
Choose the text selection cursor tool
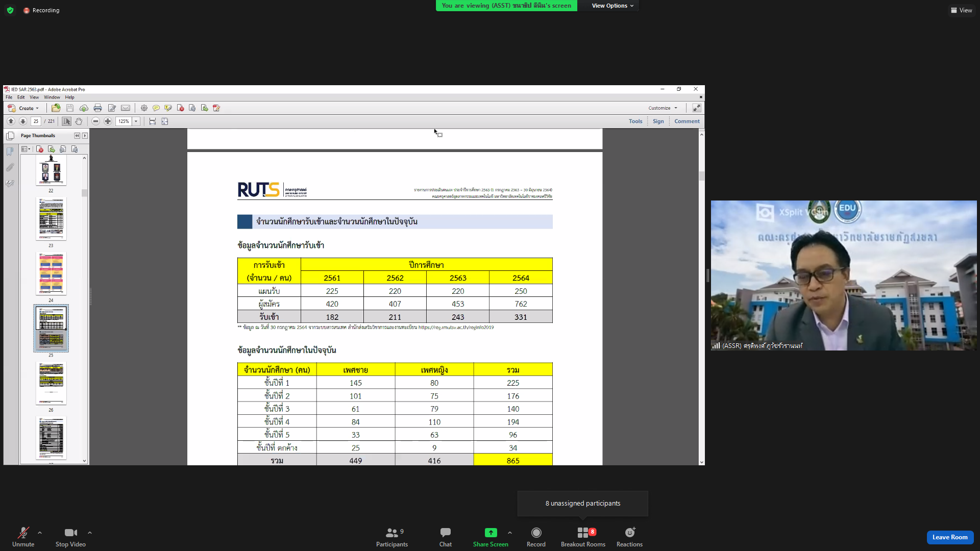[x=66, y=121]
